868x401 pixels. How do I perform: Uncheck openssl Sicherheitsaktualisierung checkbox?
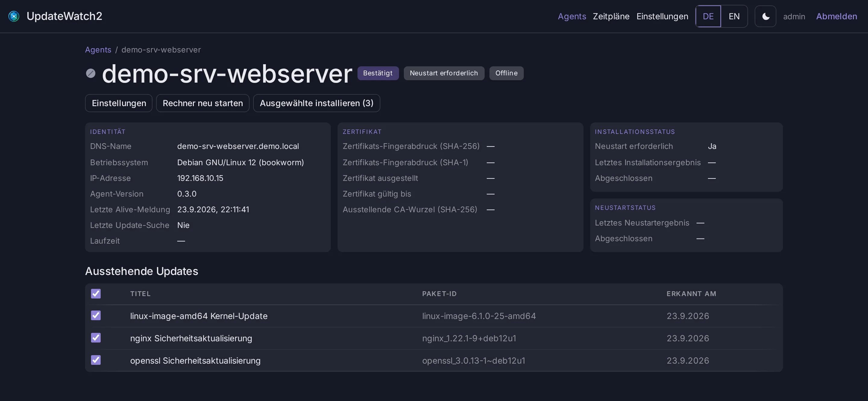click(x=96, y=360)
